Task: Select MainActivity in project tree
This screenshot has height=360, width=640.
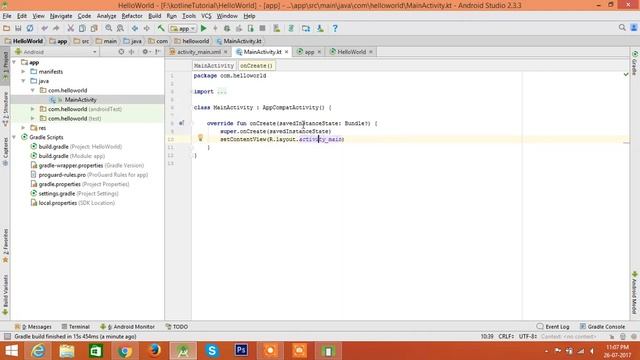Action: pyautogui.click(x=80, y=100)
